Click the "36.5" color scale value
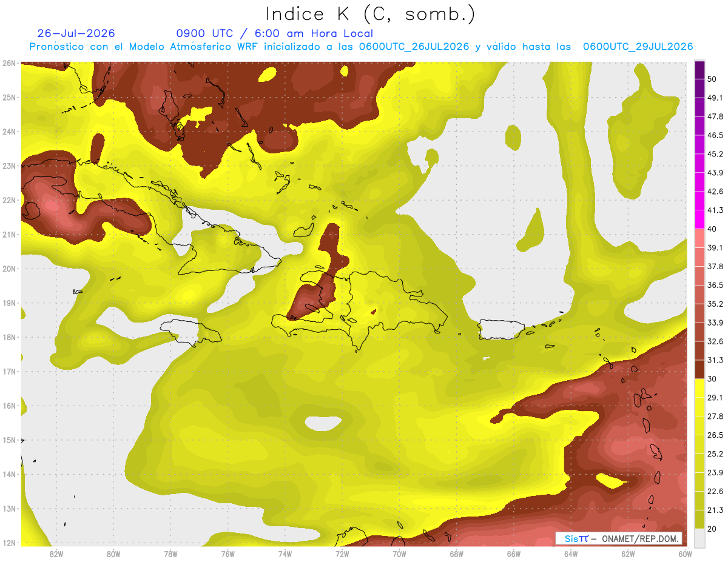The width and height of the screenshot is (728, 562). (716, 285)
